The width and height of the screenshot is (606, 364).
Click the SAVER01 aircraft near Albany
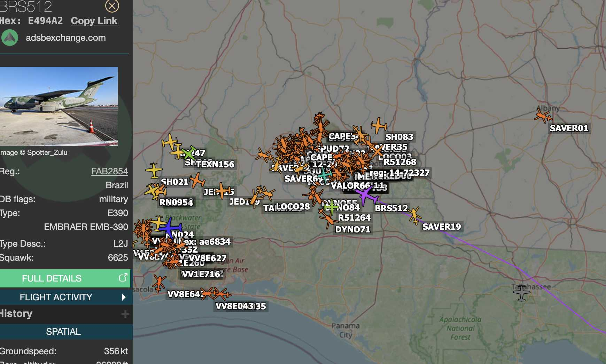(x=543, y=116)
